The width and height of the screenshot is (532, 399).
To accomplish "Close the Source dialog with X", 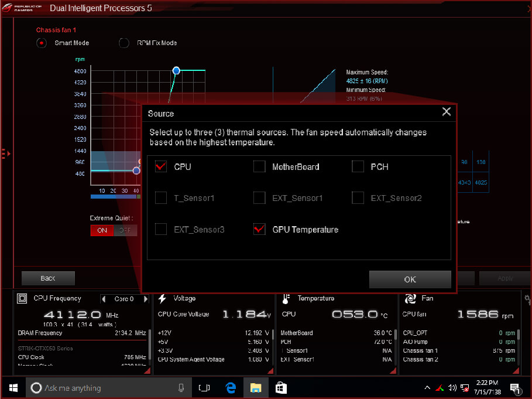I will [x=447, y=111].
